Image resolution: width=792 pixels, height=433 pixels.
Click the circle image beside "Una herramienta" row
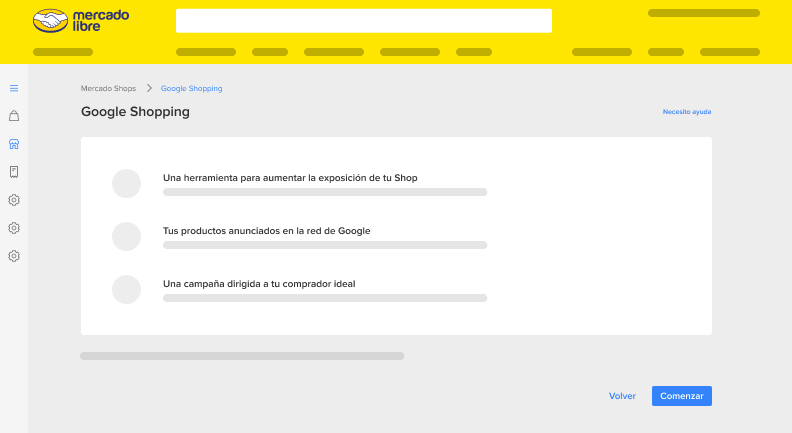(126, 183)
